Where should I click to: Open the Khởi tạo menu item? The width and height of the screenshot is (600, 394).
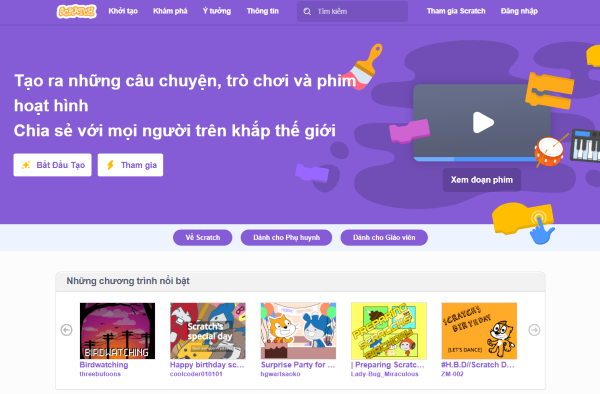point(123,11)
